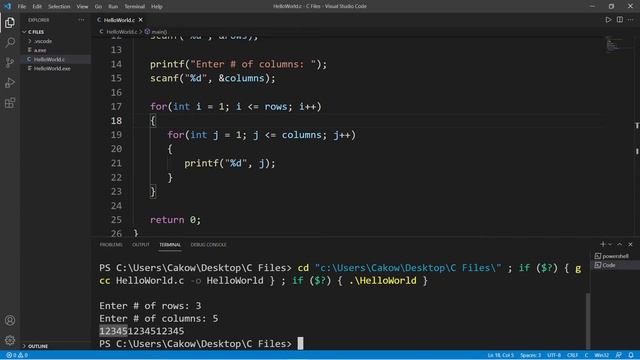Change indentation via Spaces: 3
This screenshot has height=360, width=640.
(531, 355)
